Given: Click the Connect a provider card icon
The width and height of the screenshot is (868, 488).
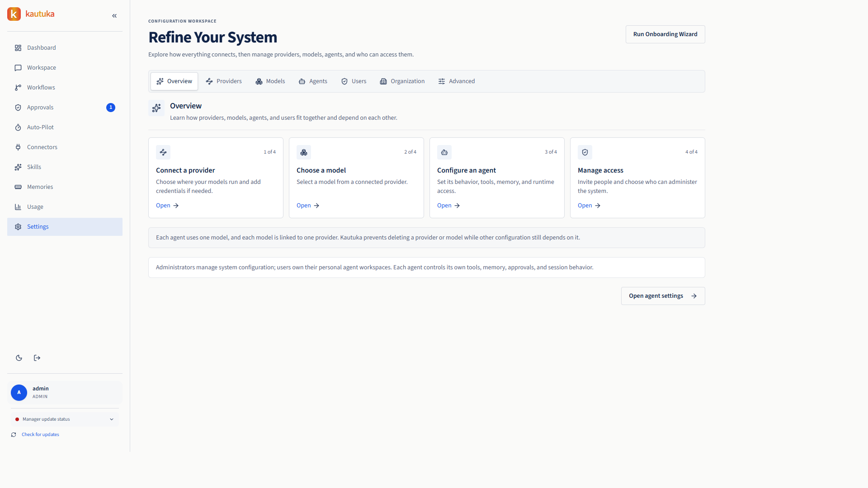Looking at the screenshot, I should (x=163, y=152).
